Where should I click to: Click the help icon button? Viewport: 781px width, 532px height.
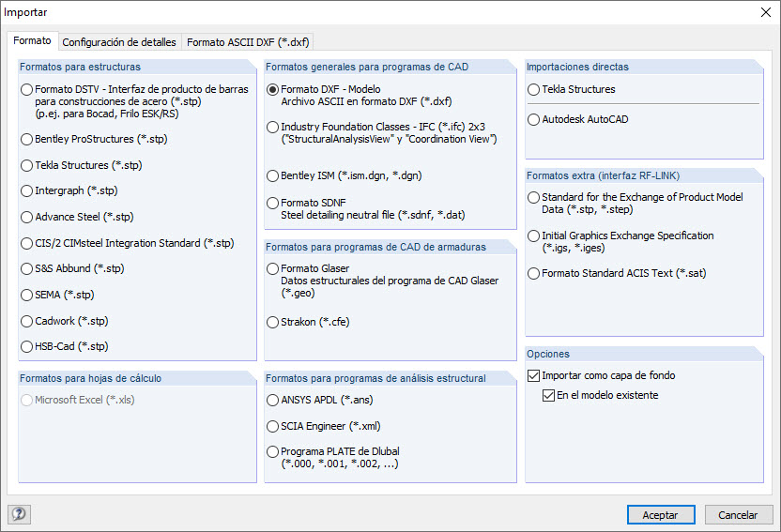[x=19, y=514]
